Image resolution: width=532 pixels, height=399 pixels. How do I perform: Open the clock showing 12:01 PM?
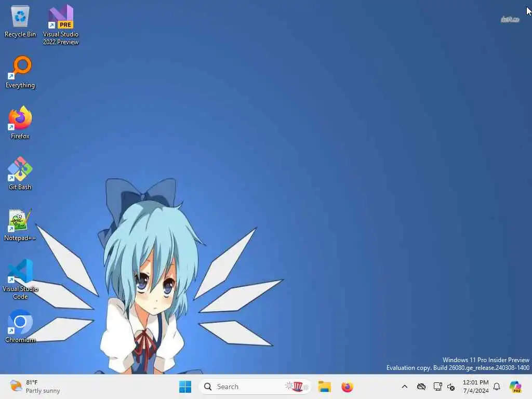point(476,387)
